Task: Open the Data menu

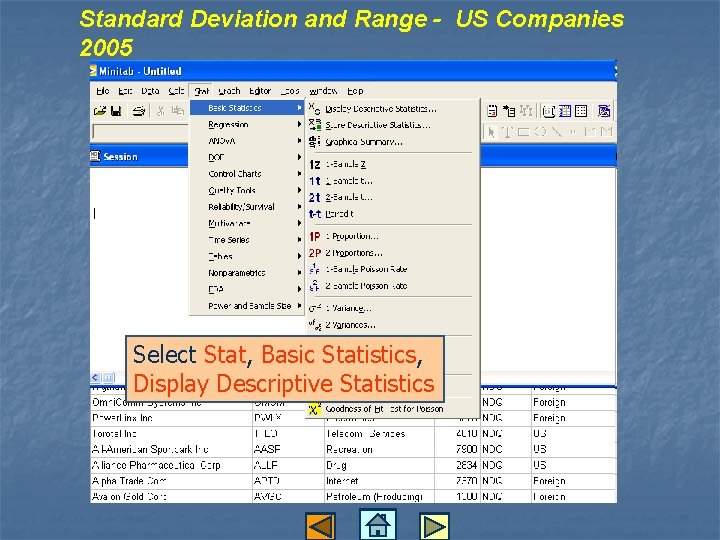Action: coord(150,91)
